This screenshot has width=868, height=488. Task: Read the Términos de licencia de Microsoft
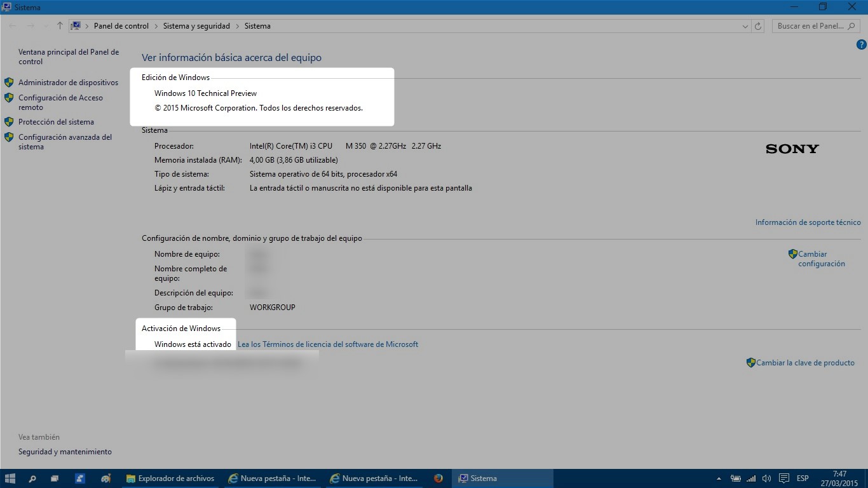tap(328, 344)
